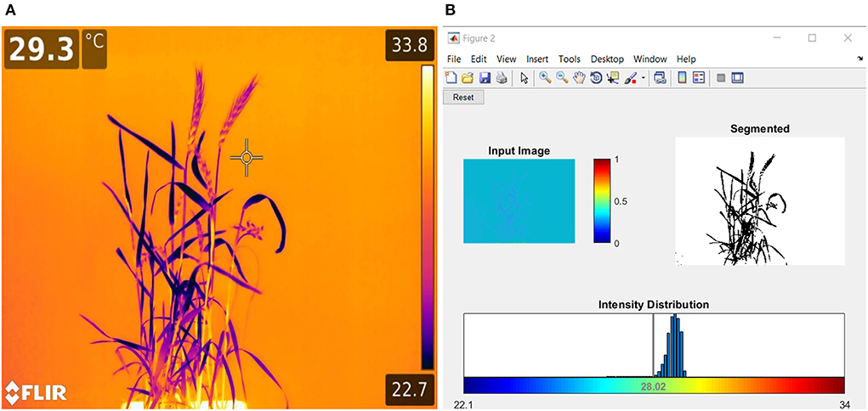Click the New Figure icon
868x411 pixels.
pos(451,78)
